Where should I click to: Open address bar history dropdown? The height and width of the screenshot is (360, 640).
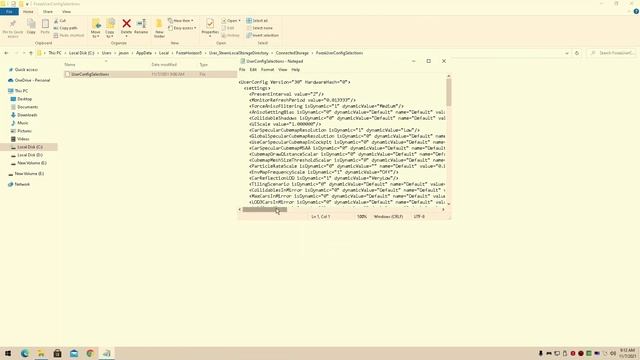point(567,53)
